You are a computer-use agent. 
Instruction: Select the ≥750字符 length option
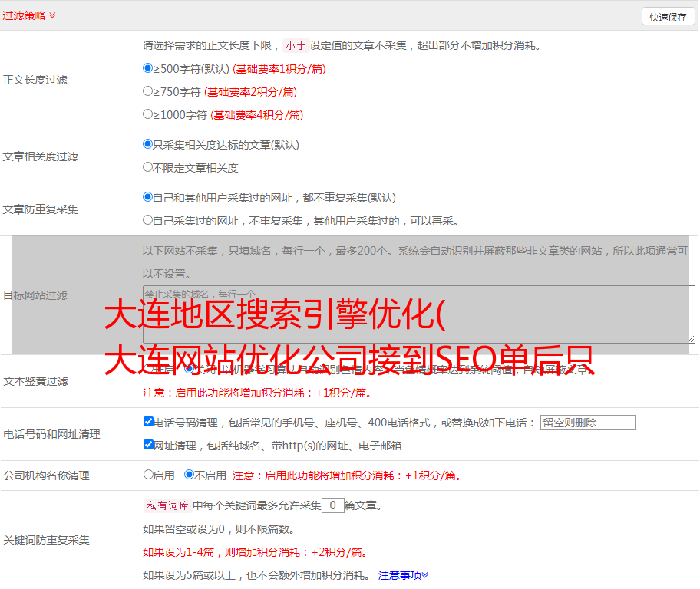[x=147, y=91]
